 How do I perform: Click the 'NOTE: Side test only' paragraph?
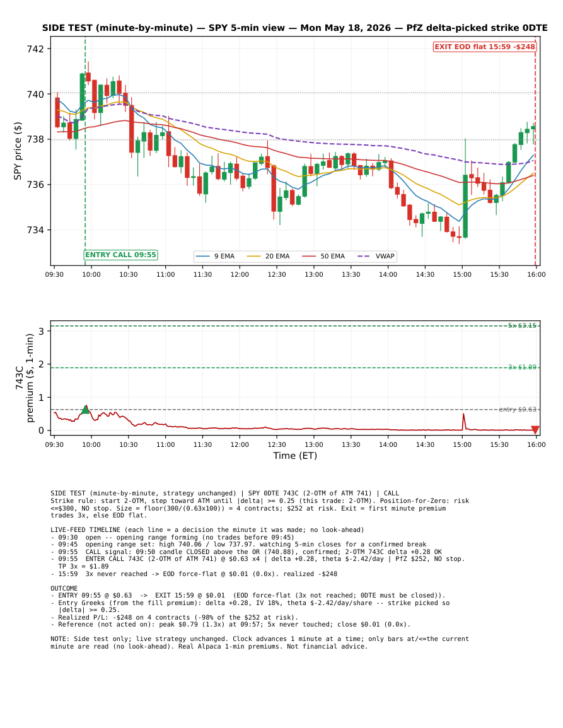tap(260, 642)
